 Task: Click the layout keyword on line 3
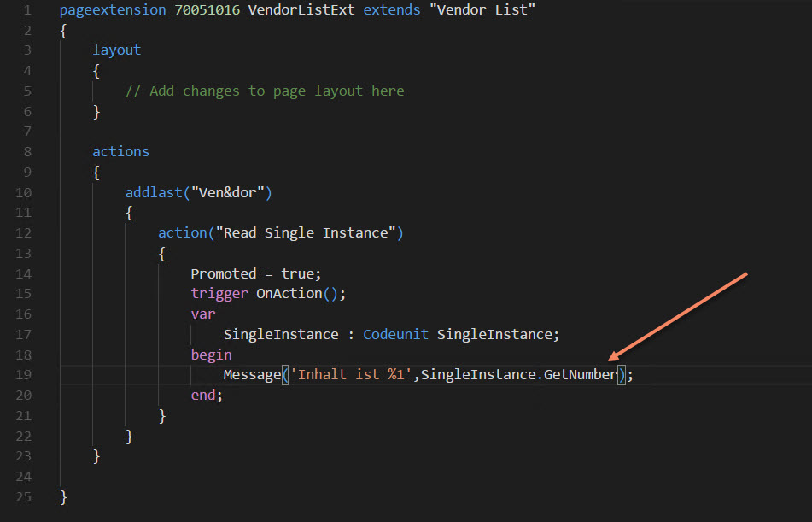click(116, 50)
